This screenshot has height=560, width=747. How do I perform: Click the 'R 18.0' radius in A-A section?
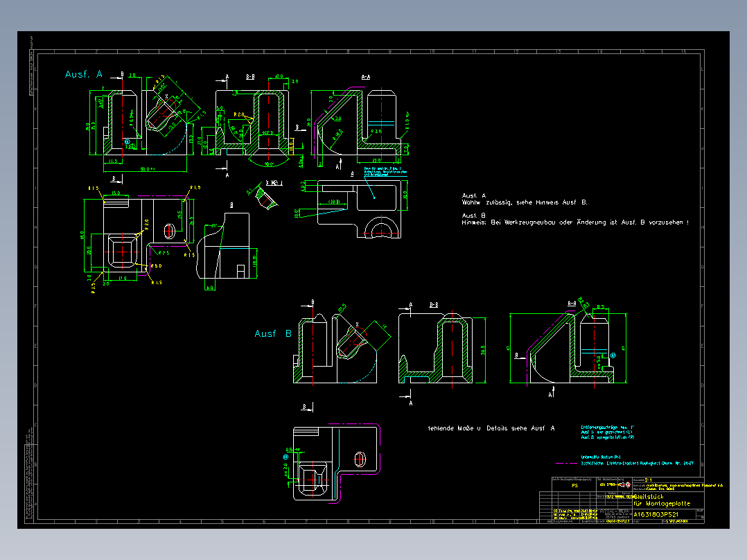click(337, 134)
